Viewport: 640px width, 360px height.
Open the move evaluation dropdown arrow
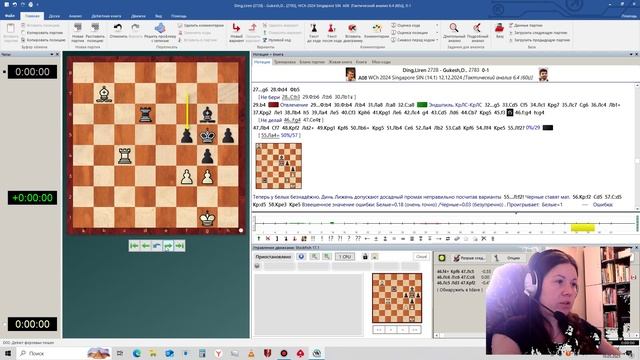[x=437, y=25]
